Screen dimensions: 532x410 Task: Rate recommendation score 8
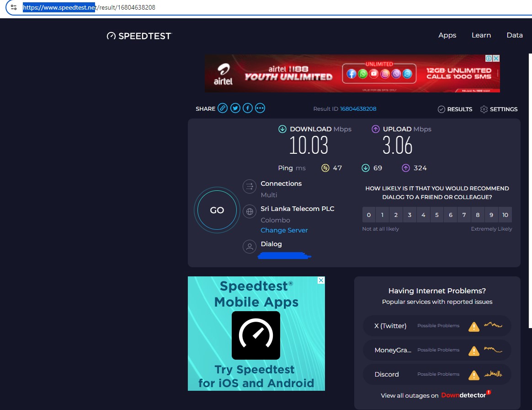[478, 215]
